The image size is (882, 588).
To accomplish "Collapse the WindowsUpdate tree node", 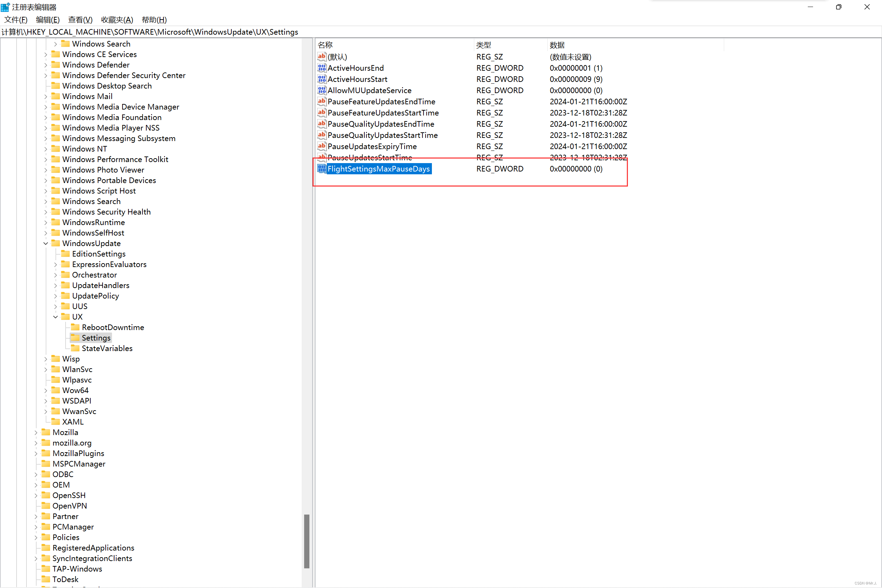I will point(46,243).
